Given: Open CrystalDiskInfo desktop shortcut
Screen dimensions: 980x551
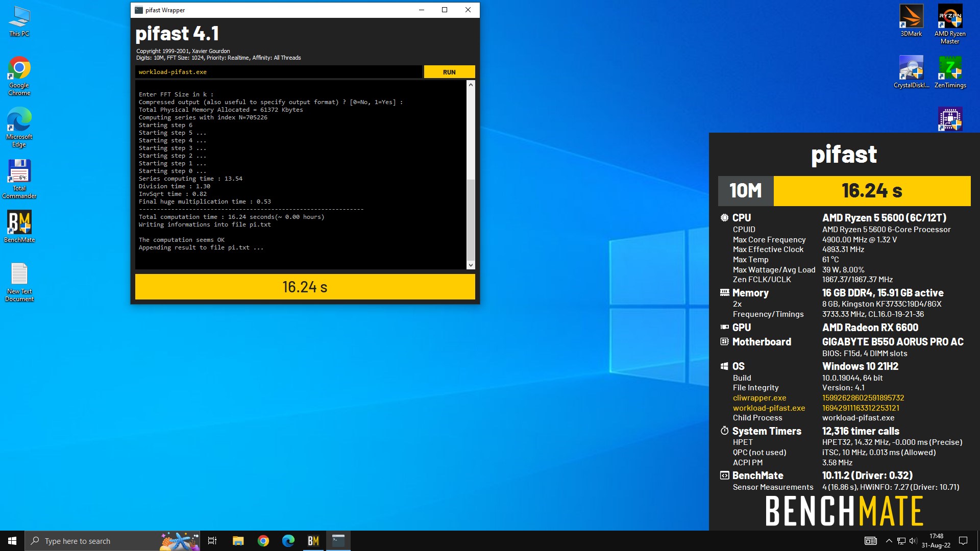Looking at the screenshot, I should click(x=911, y=72).
